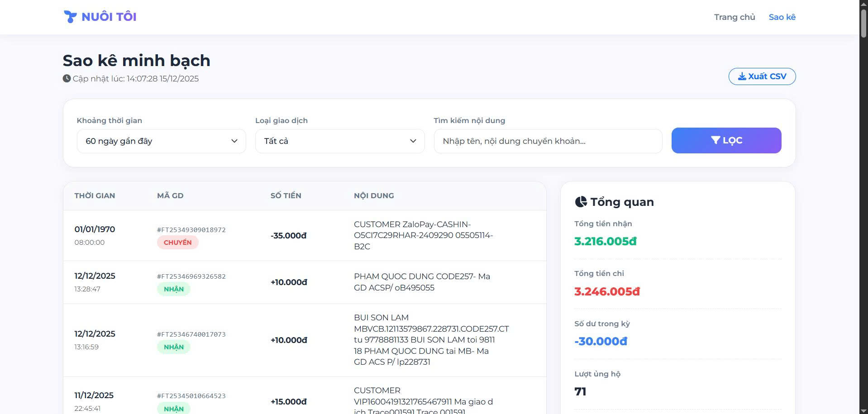This screenshot has width=868, height=414.
Task: Click the Nuôi Tôi bird logo icon
Action: pyautogui.click(x=70, y=17)
